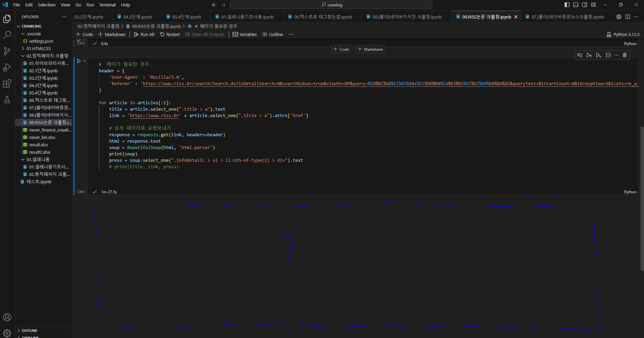Screen dimensions: 644x338
Task: Open notebook toolbar overflow ellipsis
Action: coord(291,34)
